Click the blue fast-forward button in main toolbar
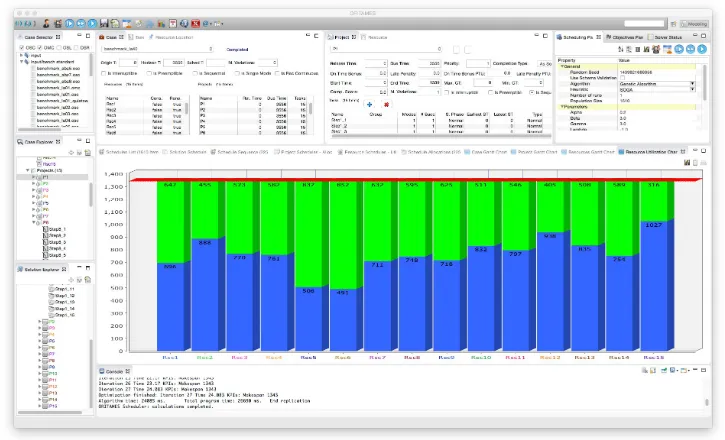Image resolution: width=725 pixels, height=440 pixels. (x=81, y=23)
